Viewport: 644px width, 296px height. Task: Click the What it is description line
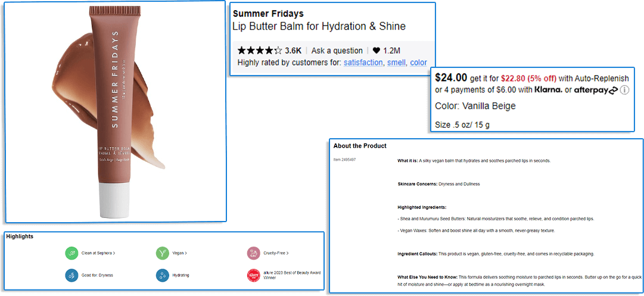coord(474,161)
